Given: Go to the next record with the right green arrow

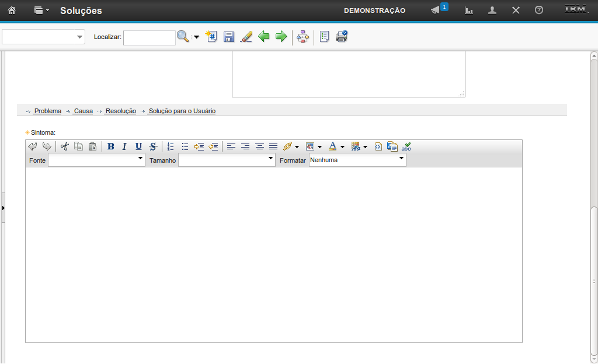Looking at the screenshot, I should point(281,37).
